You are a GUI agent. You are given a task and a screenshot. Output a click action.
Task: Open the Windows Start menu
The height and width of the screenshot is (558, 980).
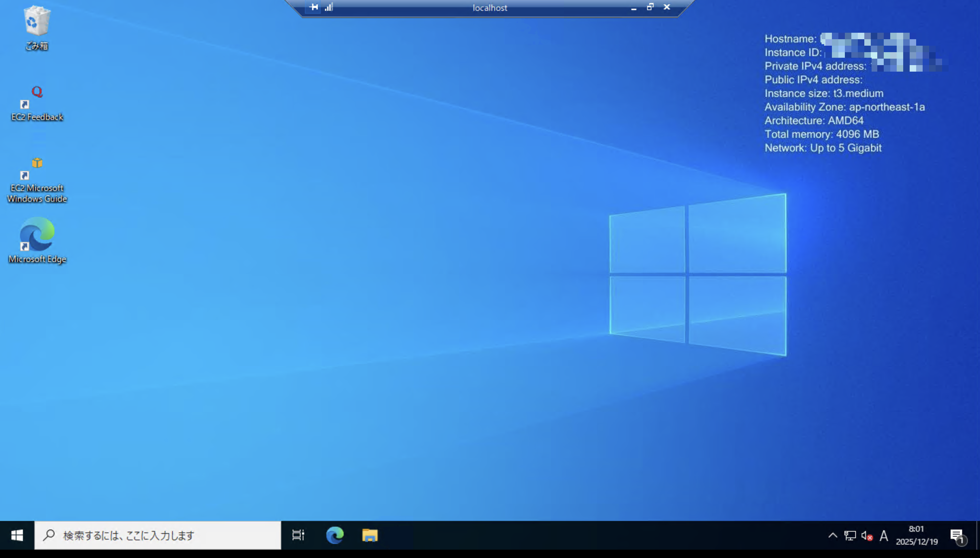tap(17, 535)
